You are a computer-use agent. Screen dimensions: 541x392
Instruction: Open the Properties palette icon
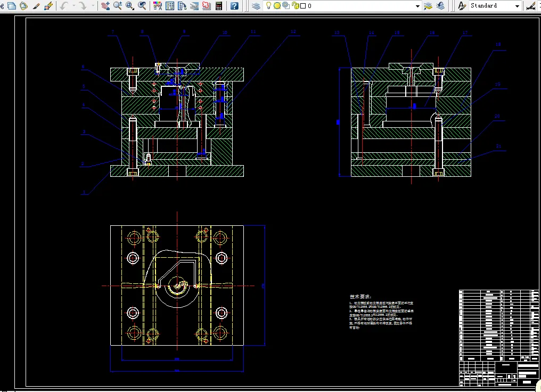pos(158,5)
